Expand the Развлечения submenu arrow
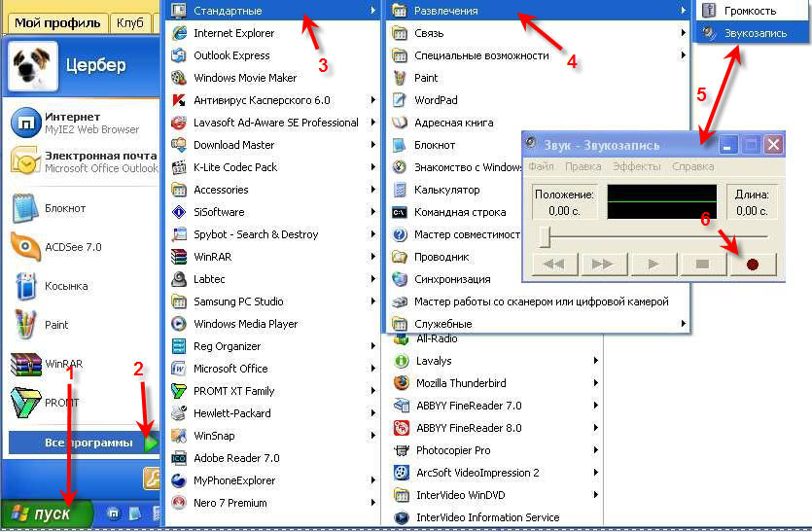The width and height of the screenshot is (812, 532). (684, 11)
